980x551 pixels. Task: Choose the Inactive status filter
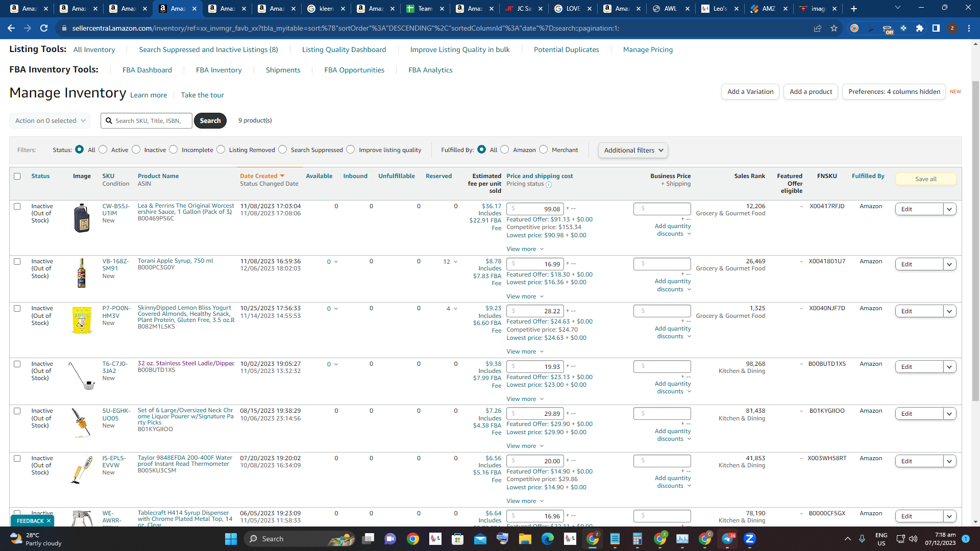coord(136,149)
